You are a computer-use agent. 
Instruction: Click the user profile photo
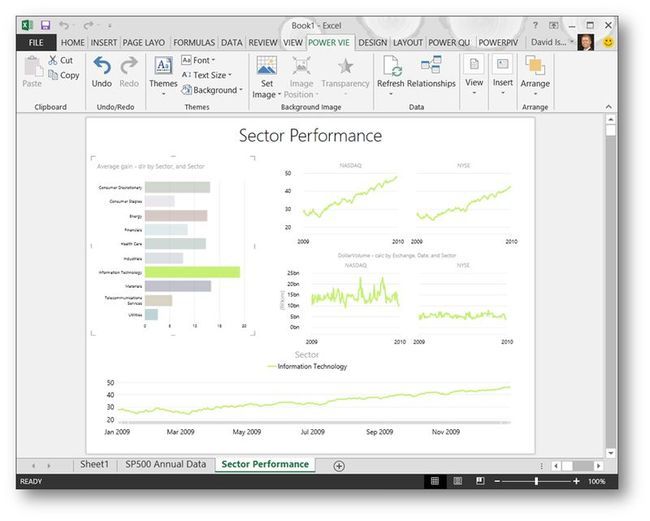coord(586,42)
